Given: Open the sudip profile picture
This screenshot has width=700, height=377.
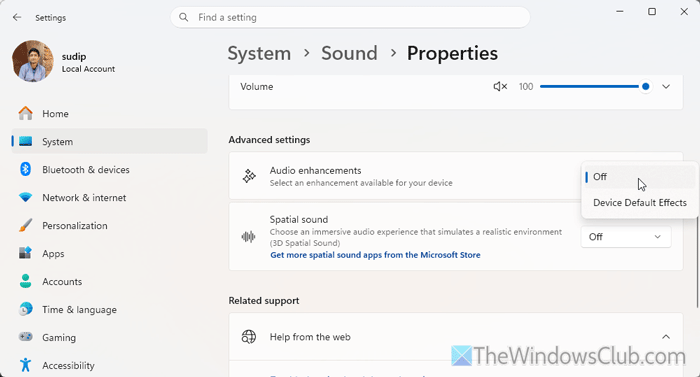Looking at the screenshot, I should (33, 61).
